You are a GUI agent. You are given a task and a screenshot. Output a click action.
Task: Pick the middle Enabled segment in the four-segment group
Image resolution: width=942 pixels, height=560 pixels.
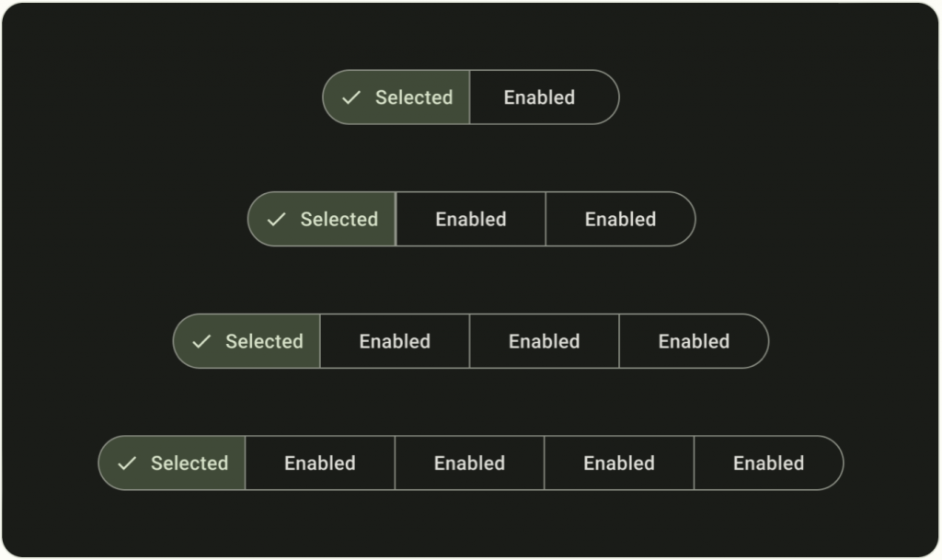pos(545,342)
